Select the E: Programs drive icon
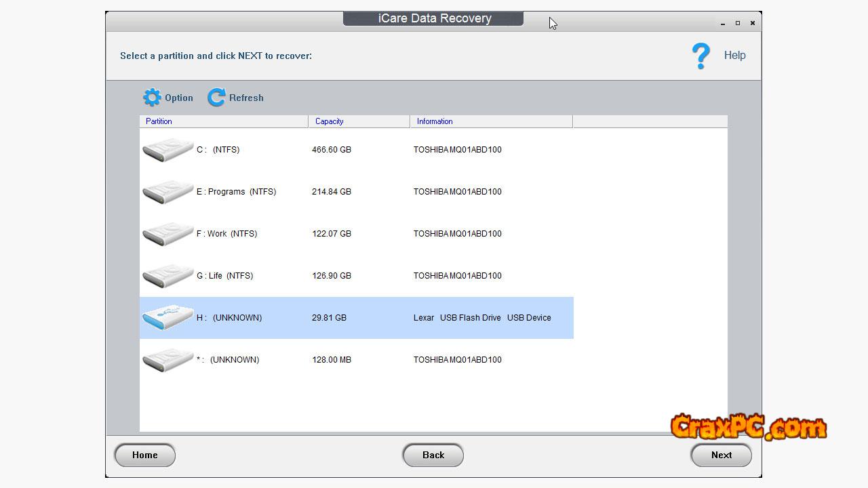Screen dimensions: 868x488 click(x=167, y=192)
